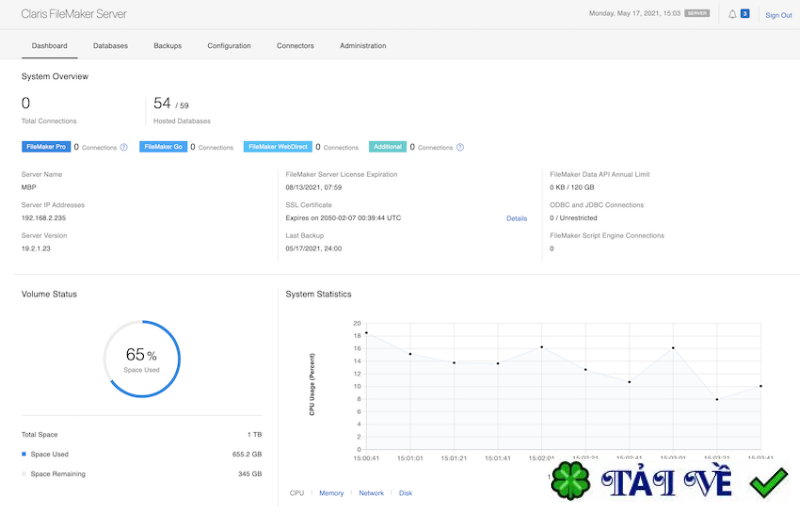
Task: Click the green four-leaf clover icon
Action: 570,482
